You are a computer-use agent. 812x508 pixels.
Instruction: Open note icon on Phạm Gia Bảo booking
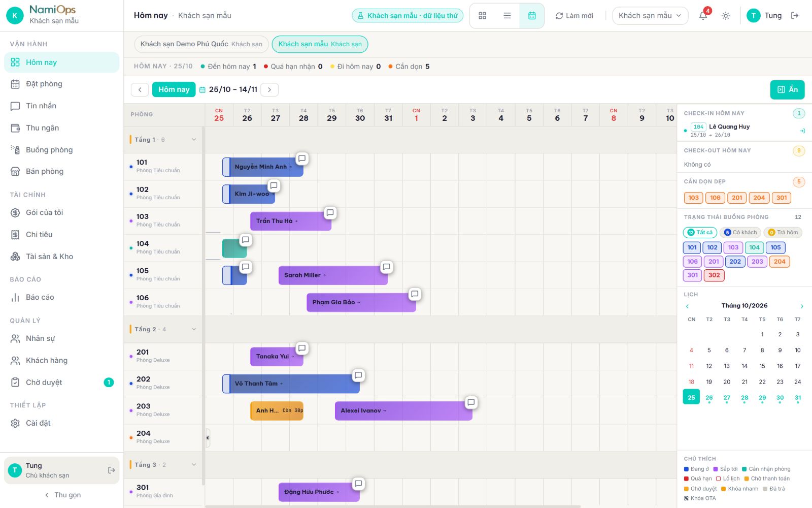point(415,294)
